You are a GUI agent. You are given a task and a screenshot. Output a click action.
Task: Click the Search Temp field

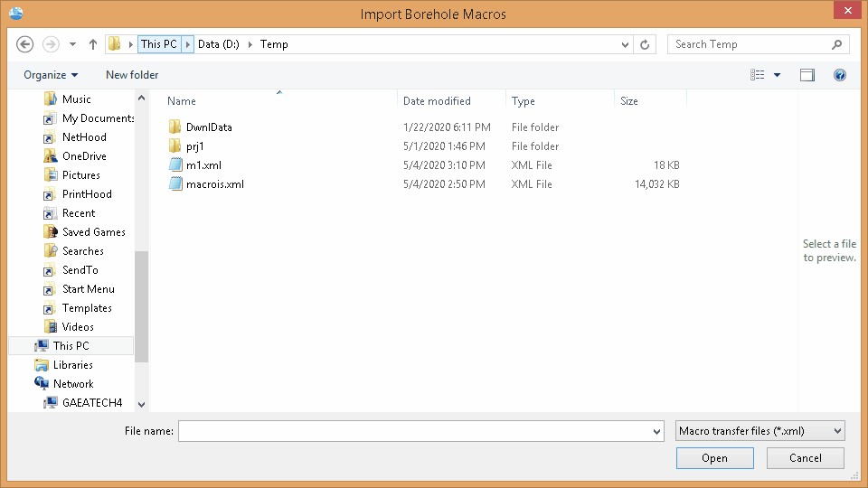click(750, 44)
